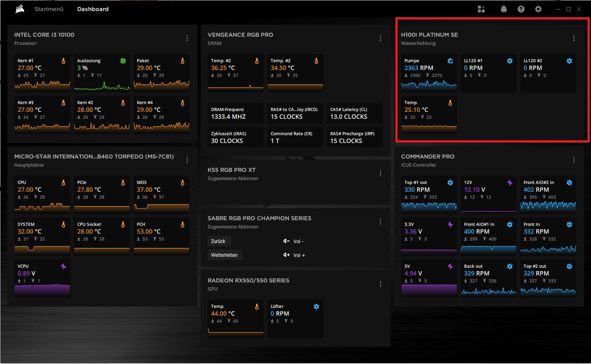The image size is (591, 364).
Task: Open the help question mark icon
Action: [x=521, y=9]
